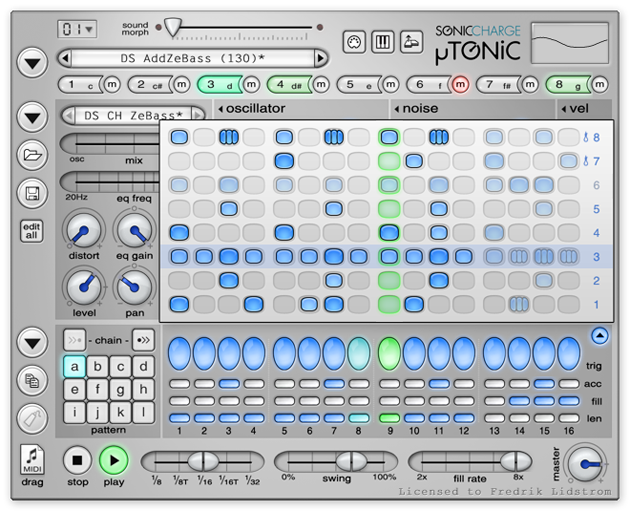
Task: Click the swing slider handle
Action: 351,462
